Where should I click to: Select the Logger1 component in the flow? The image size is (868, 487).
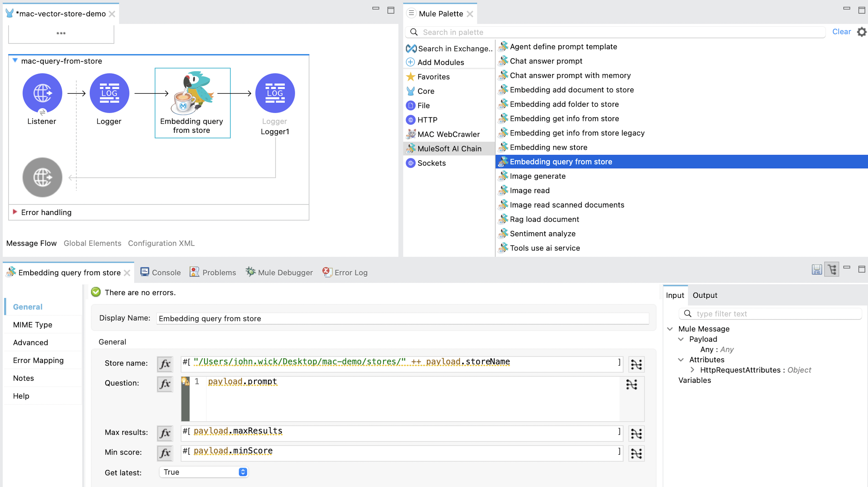click(275, 93)
